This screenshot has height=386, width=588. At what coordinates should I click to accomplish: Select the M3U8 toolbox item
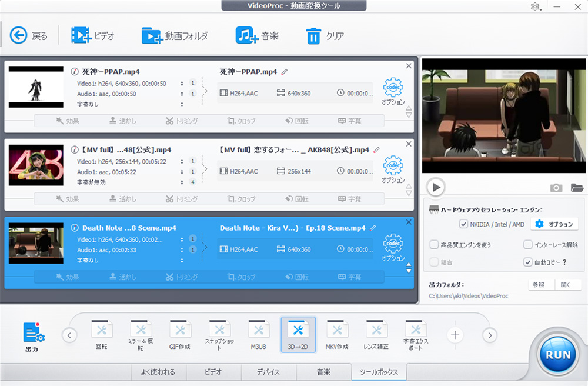click(x=259, y=335)
